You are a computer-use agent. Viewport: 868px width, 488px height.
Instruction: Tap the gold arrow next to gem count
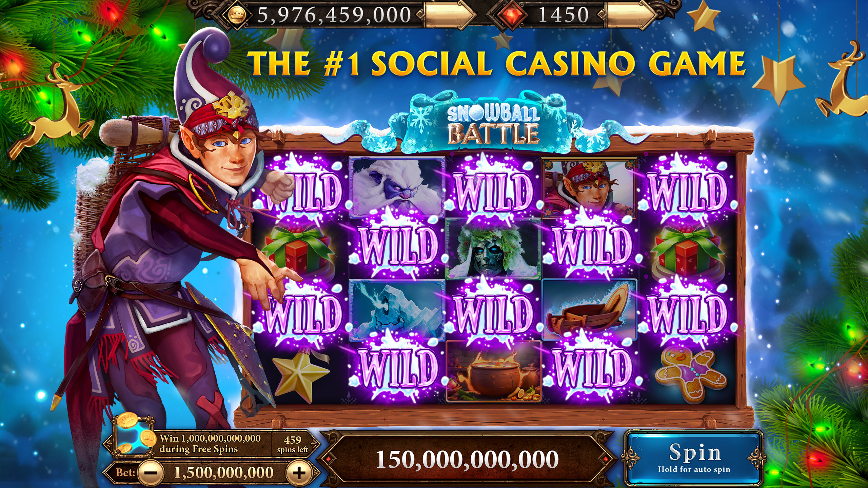point(630,15)
